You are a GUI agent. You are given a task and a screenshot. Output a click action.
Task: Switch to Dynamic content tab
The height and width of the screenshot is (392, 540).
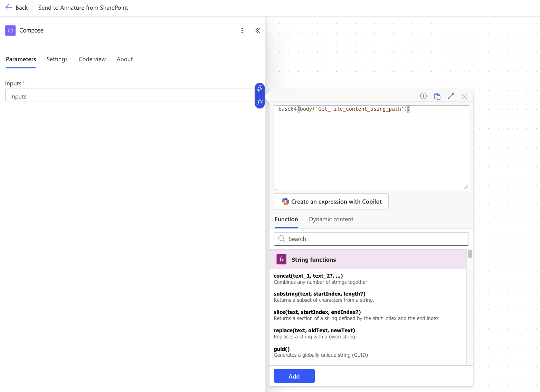(331, 219)
